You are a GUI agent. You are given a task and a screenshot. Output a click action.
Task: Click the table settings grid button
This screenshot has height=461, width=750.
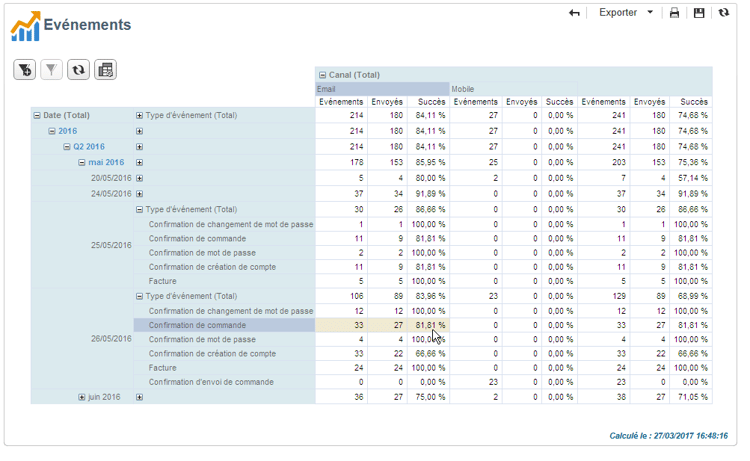pyautogui.click(x=105, y=70)
